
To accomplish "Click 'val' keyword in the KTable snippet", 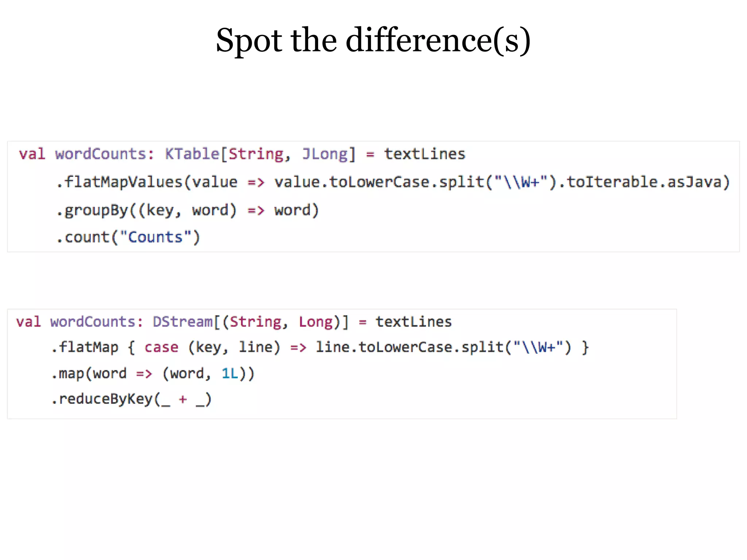I will pyautogui.click(x=32, y=154).
